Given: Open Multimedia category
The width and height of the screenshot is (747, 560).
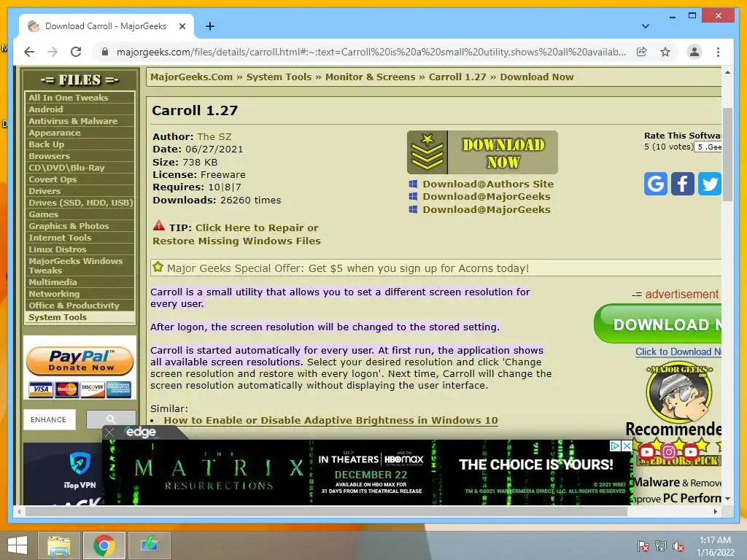Looking at the screenshot, I should click(80, 282).
